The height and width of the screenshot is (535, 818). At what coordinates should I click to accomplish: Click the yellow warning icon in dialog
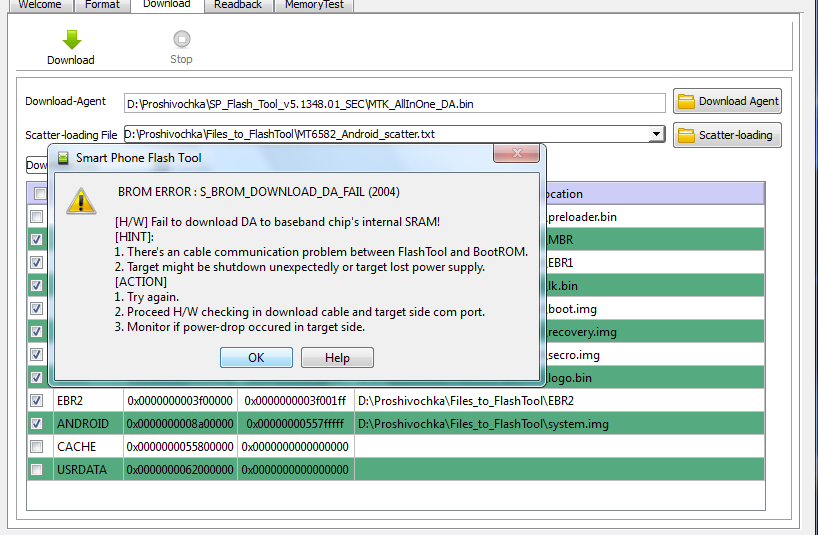pos(81,200)
